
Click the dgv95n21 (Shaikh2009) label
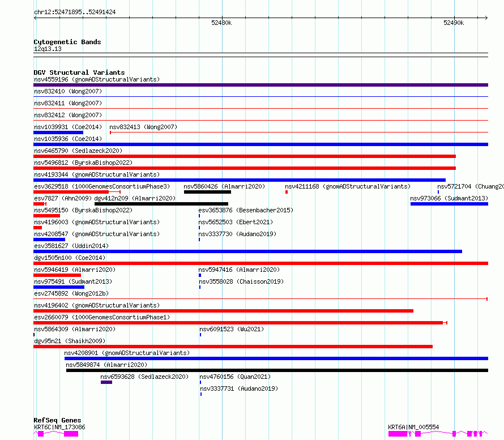[x=70, y=341]
